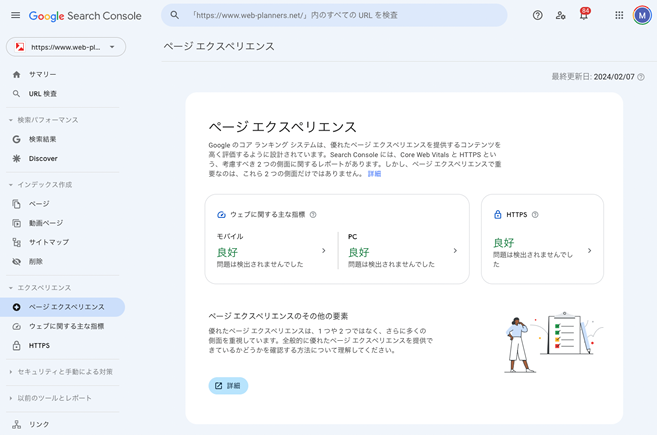Open the help question mark icon
The width and height of the screenshot is (657, 435).
click(538, 16)
